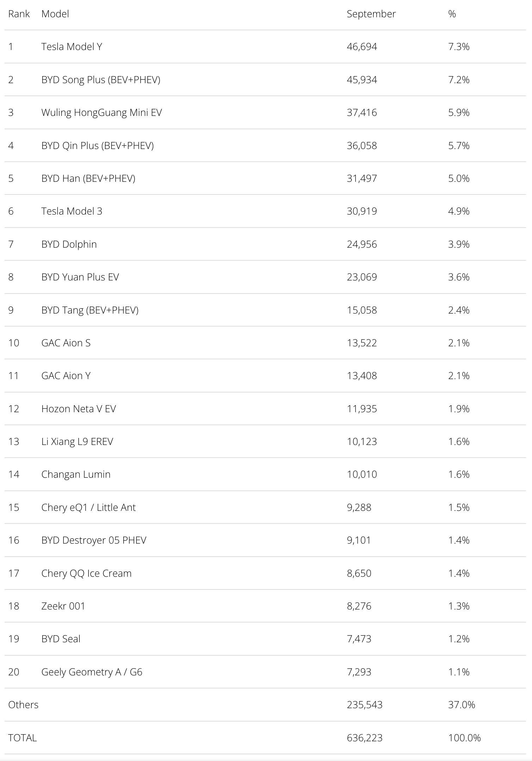Viewport: 532px width, 761px height.
Task: Click the Others row value 235,543
Action: tap(364, 705)
